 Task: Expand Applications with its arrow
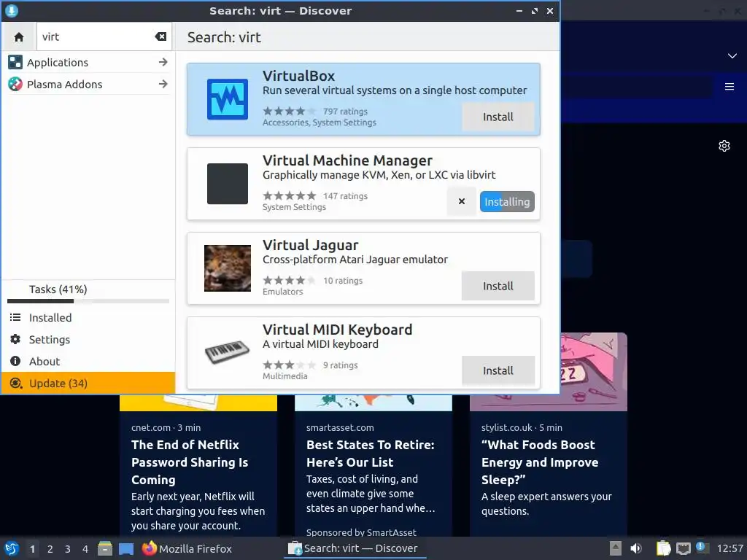(163, 63)
